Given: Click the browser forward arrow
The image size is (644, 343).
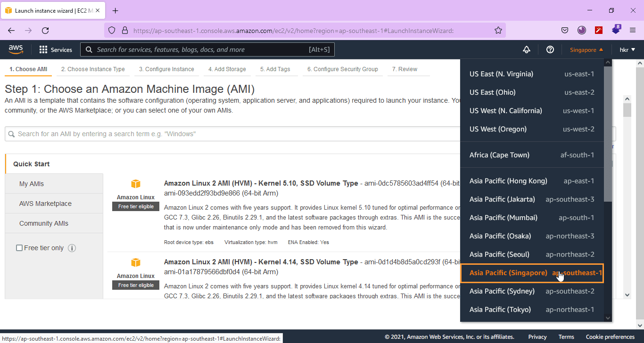Looking at the screenshot, I should (28, 30).
